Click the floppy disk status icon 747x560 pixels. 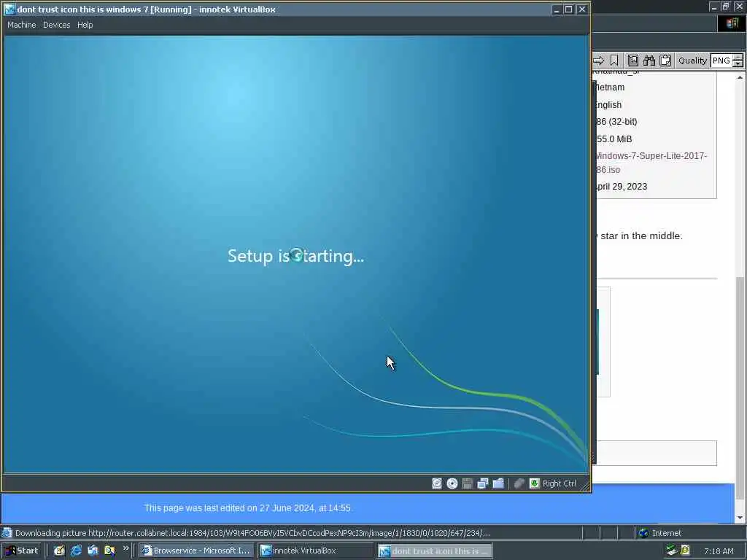tap(468, 483)
